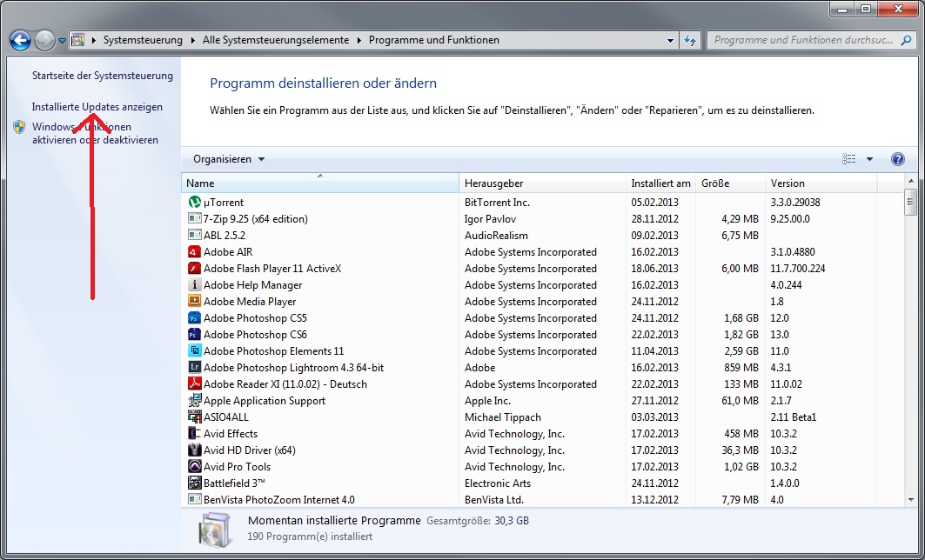
Task: Click the Avid Pro Tools icon
Action: 195,466
